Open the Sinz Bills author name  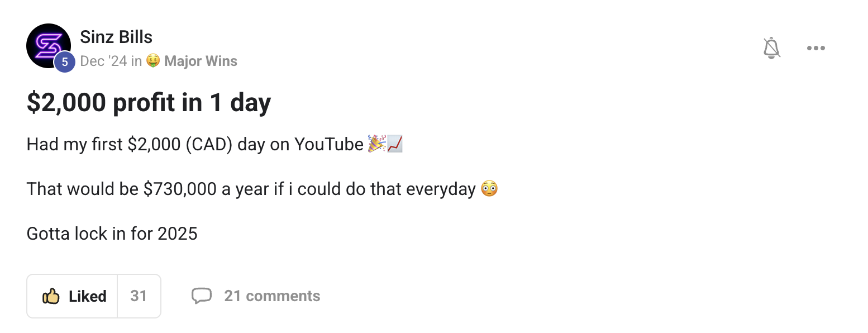(116, 37)
